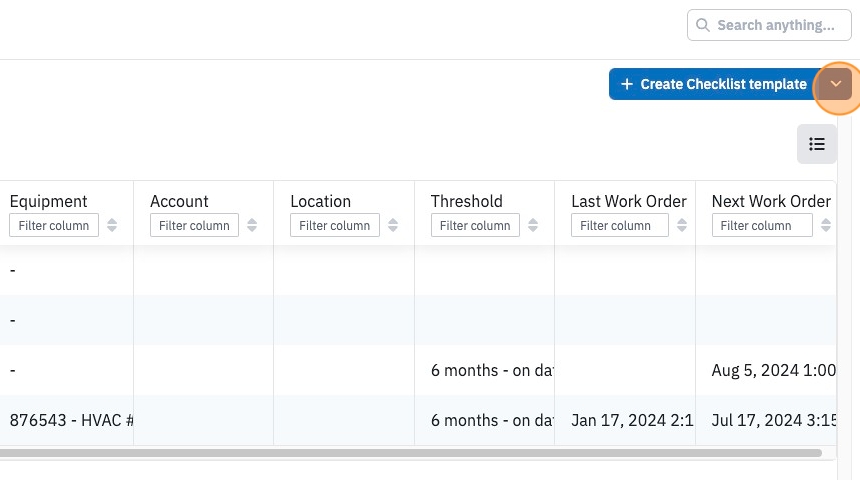Sort the Location column
The width and height of the screenshot is (860, 480).
pos(393,225)
